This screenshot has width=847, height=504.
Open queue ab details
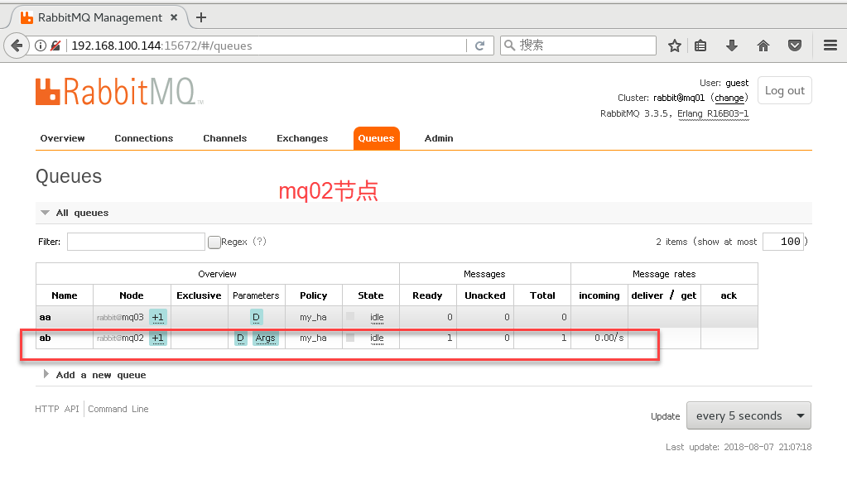click(46, 338)
